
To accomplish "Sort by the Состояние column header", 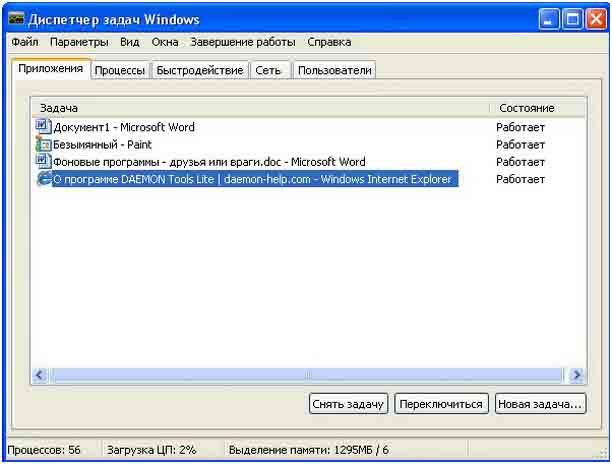I will coord(538,108).
